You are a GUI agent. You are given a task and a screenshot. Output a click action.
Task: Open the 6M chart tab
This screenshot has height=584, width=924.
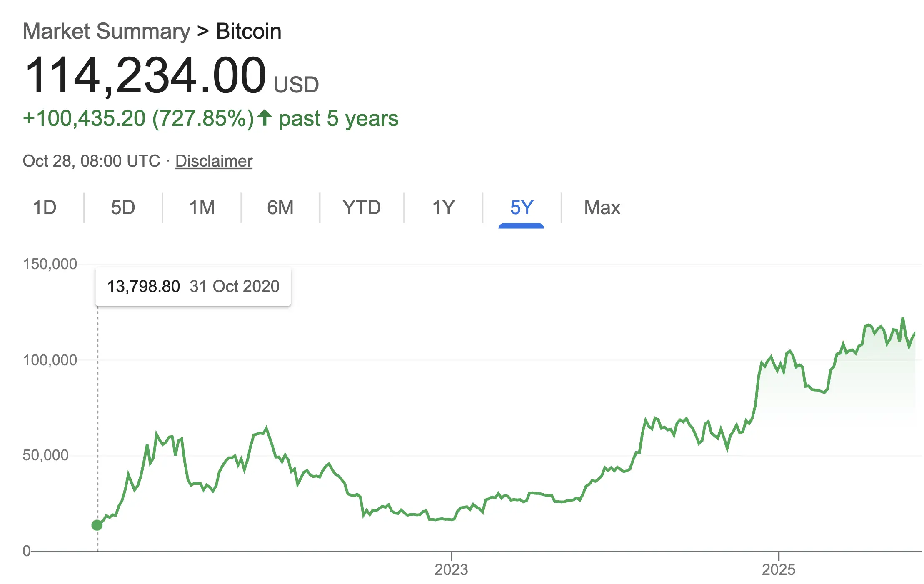280,207
